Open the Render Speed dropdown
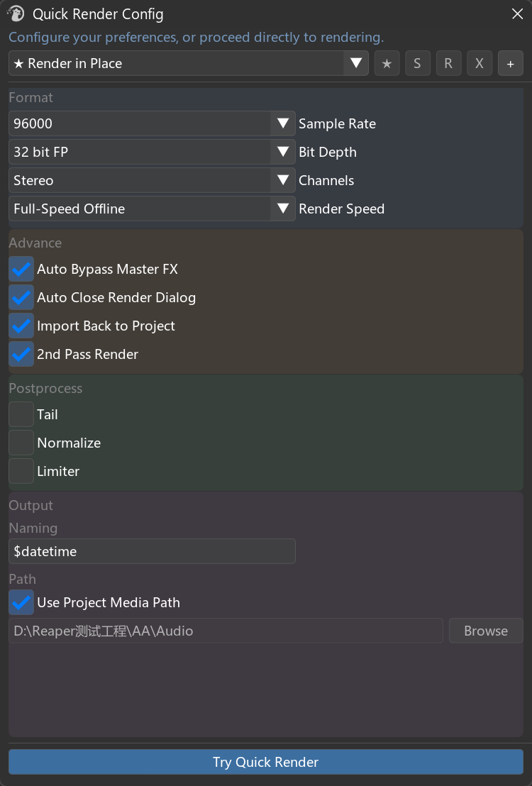532x786 pixels. pyautogui.click(x=152, y=209)
